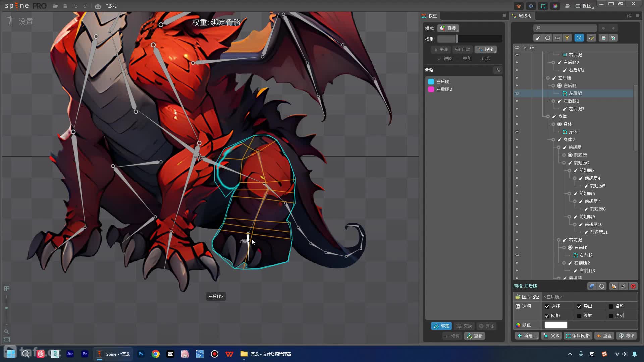
Task: Toggle the 叠加 overlay checkbox
Action: [x=467, y=59]
